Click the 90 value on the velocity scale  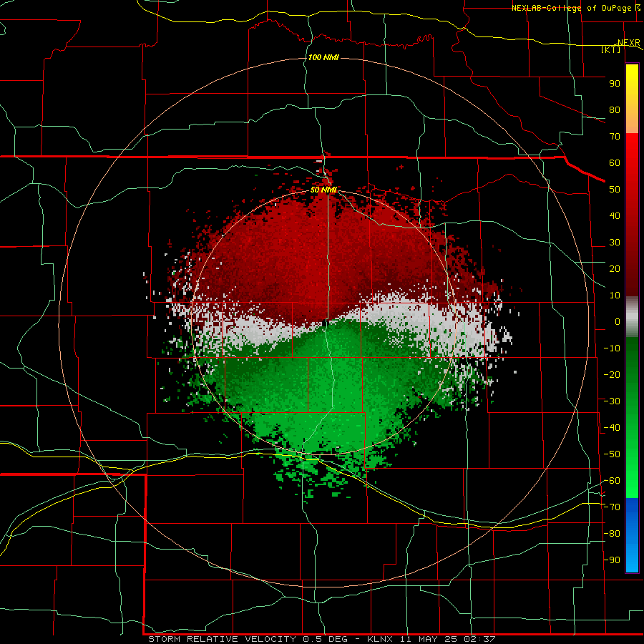click(615, 84)
